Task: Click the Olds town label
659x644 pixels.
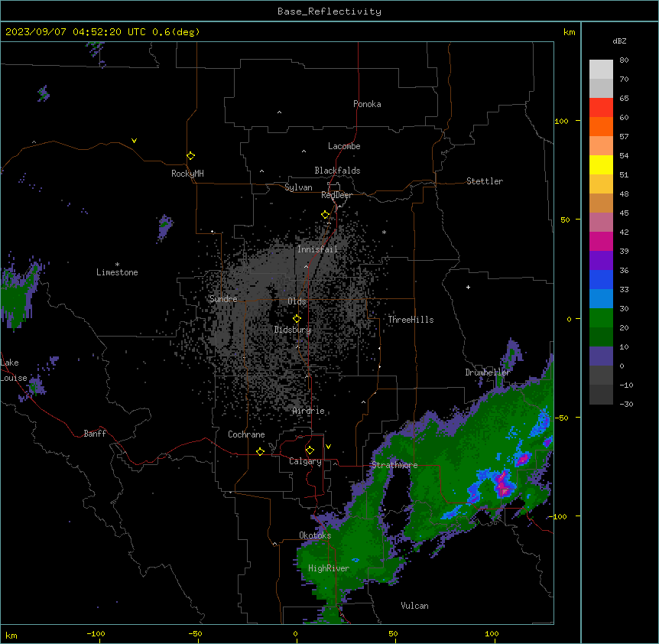Action: click(x=297, y=301)
